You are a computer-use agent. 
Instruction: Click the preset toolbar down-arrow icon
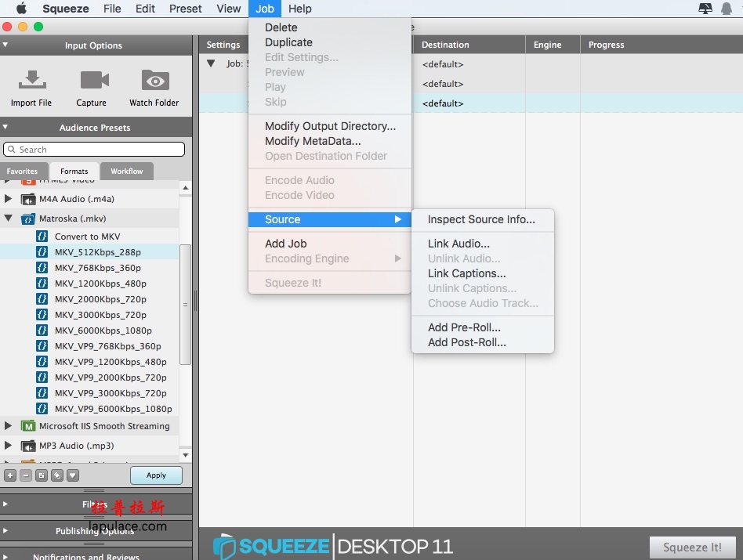point(73,475)
